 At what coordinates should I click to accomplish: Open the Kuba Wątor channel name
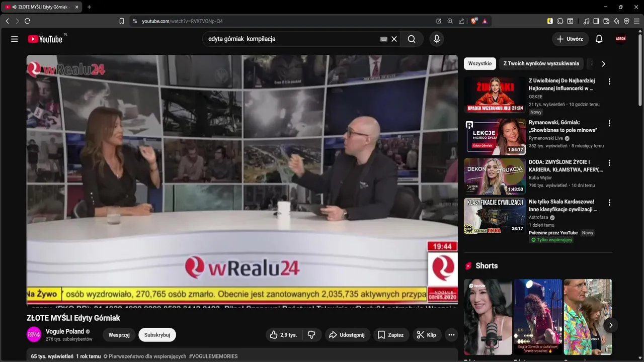(540, 178)
